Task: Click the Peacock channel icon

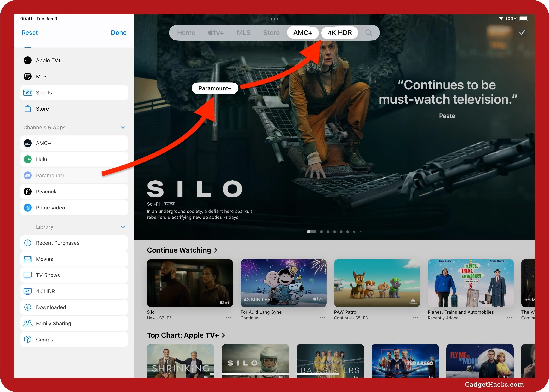Action: point(28,192)
